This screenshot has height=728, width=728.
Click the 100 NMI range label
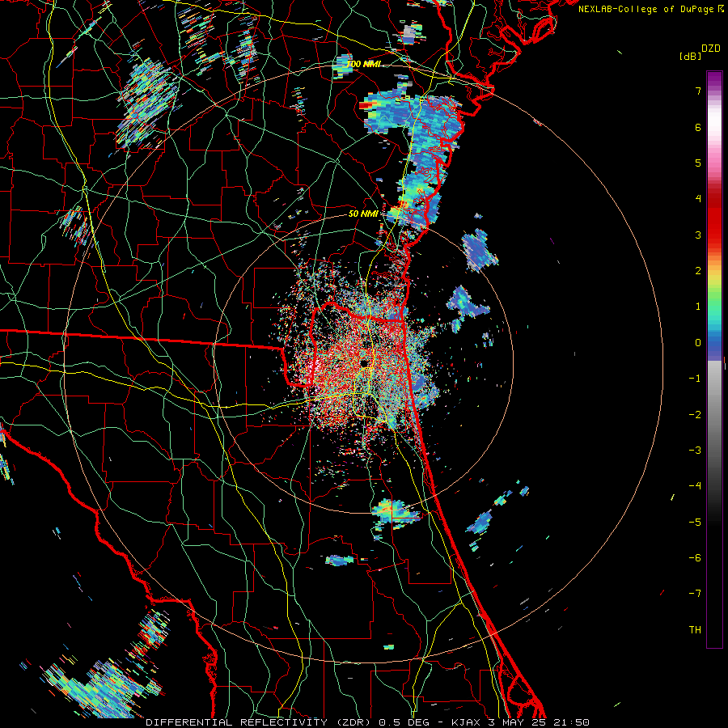pos(364,64)
